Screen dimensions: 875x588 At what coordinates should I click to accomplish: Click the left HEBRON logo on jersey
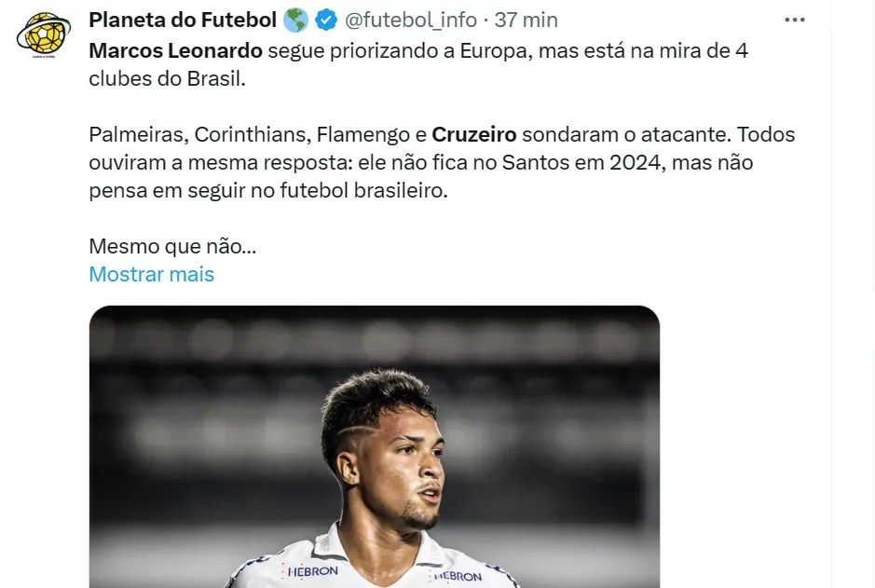[312, 570]
